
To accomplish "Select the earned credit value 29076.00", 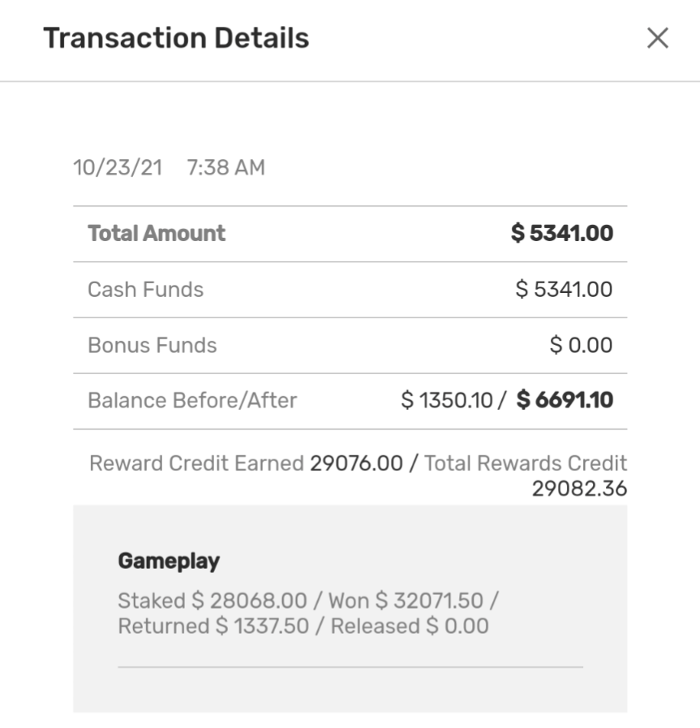I will coord(356,463).
